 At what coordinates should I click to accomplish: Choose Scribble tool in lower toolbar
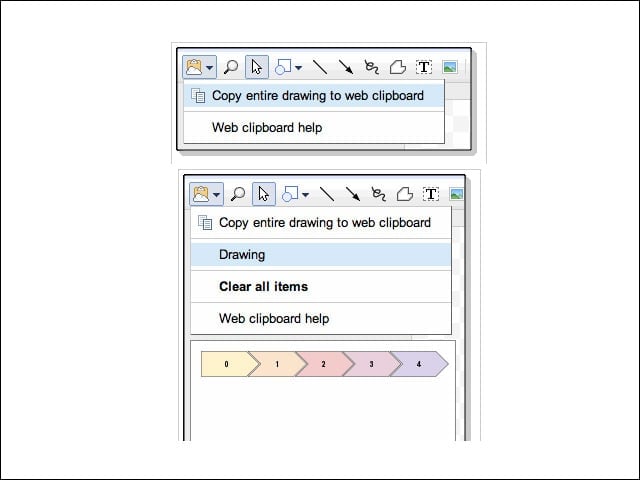[378, 194]
